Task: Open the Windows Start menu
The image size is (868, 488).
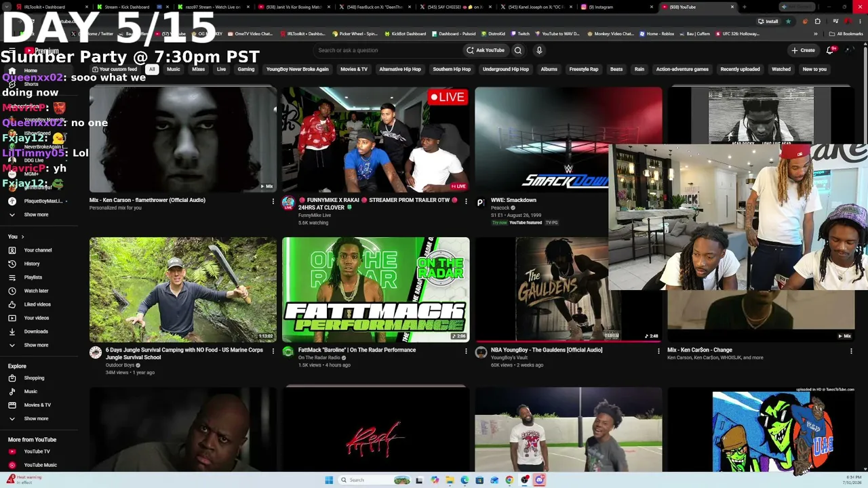Action: 329,480
